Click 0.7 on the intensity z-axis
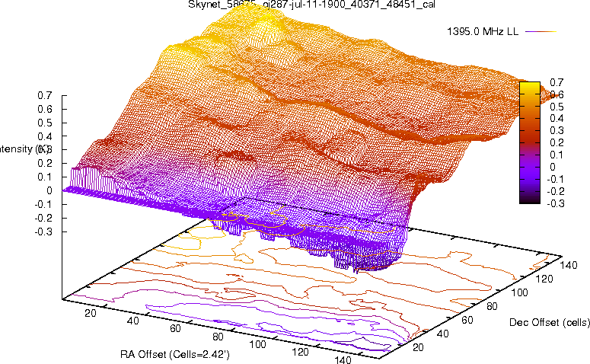The width and height of the screenshot is (590, 364). click(x=44, y=95)
